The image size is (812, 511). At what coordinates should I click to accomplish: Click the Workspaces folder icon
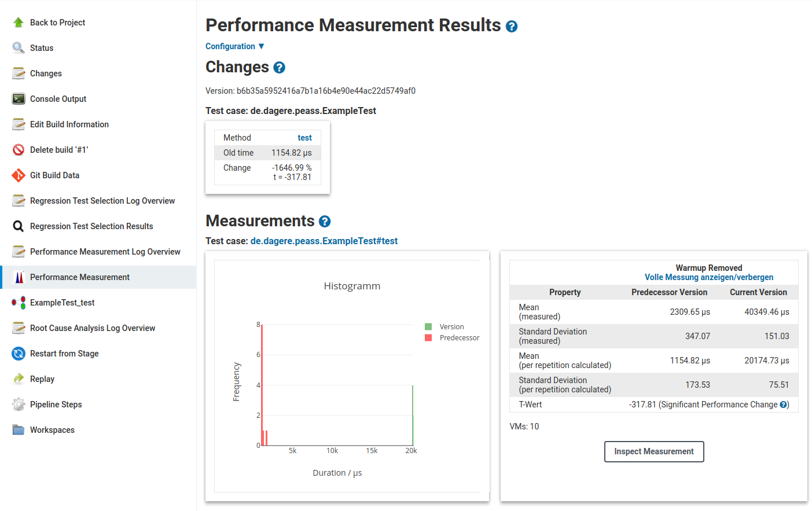19,430
